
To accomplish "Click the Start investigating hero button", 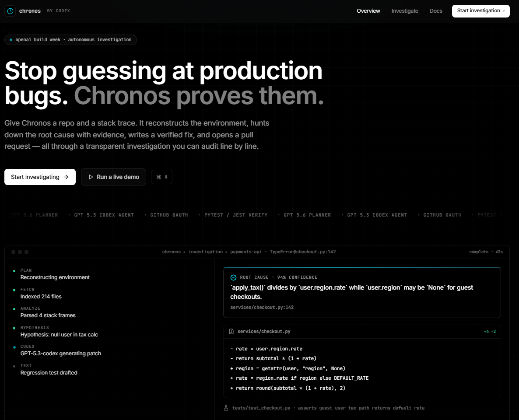I will tap(40, 177).
